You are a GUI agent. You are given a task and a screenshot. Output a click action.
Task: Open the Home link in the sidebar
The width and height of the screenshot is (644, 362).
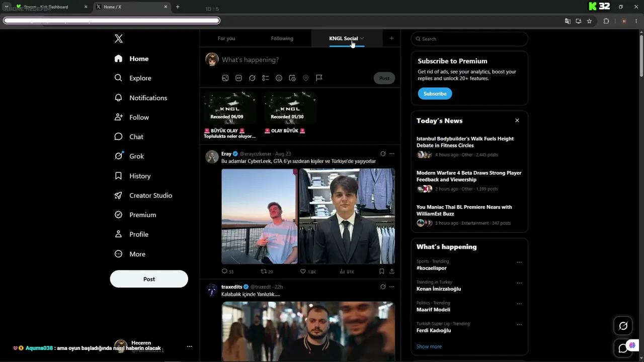[x=131, y=59]
